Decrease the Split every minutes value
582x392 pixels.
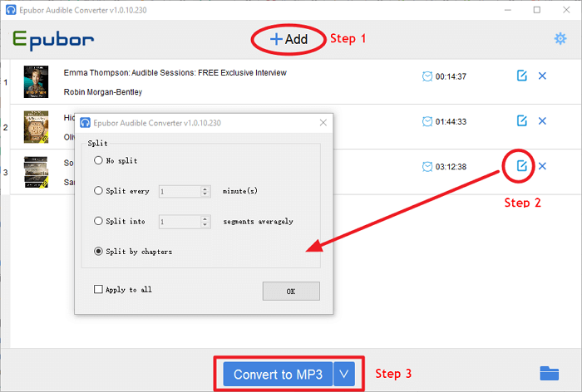click(x=205, y=194)
